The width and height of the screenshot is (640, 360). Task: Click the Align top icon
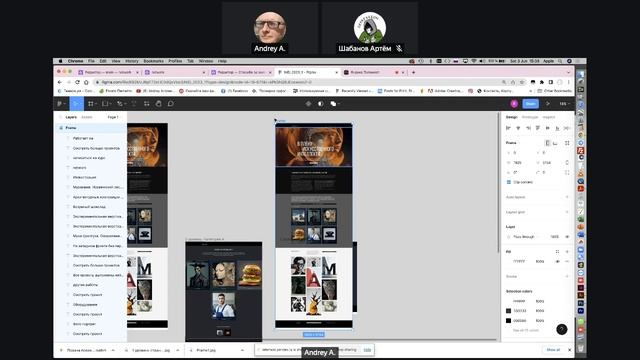point(538,128)
